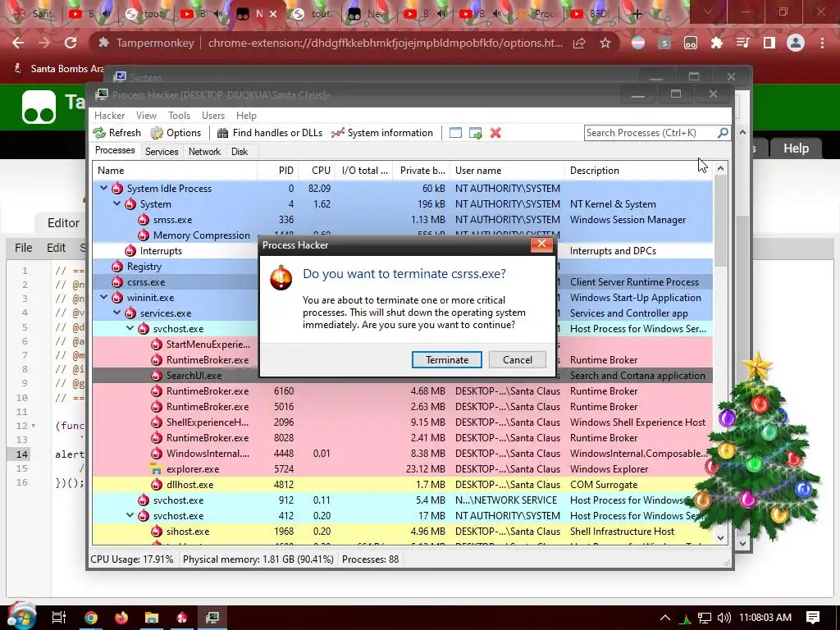Click the Refresh toolbar button
Viewport: 840px width, 630px height.
click(x=116, y=133)
